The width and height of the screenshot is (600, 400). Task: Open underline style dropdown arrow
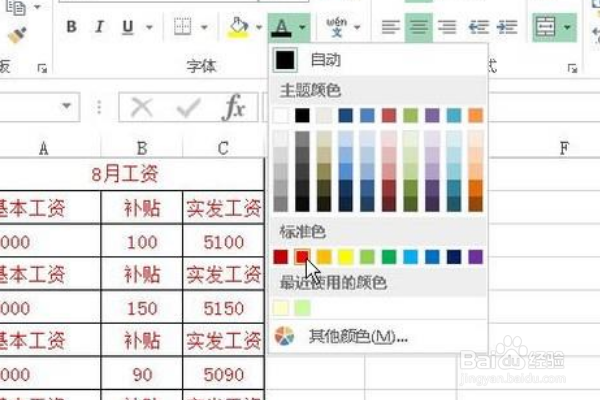tap(150, 27)
